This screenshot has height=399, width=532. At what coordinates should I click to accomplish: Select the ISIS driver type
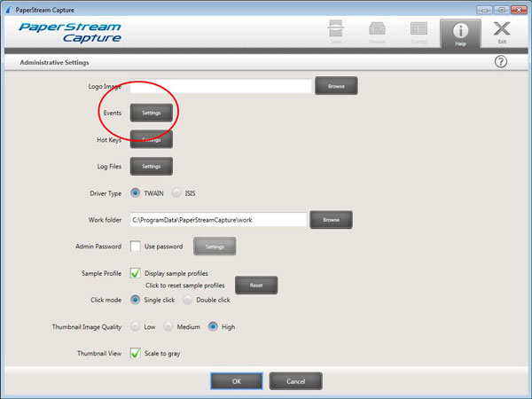[x=176, y=193]
